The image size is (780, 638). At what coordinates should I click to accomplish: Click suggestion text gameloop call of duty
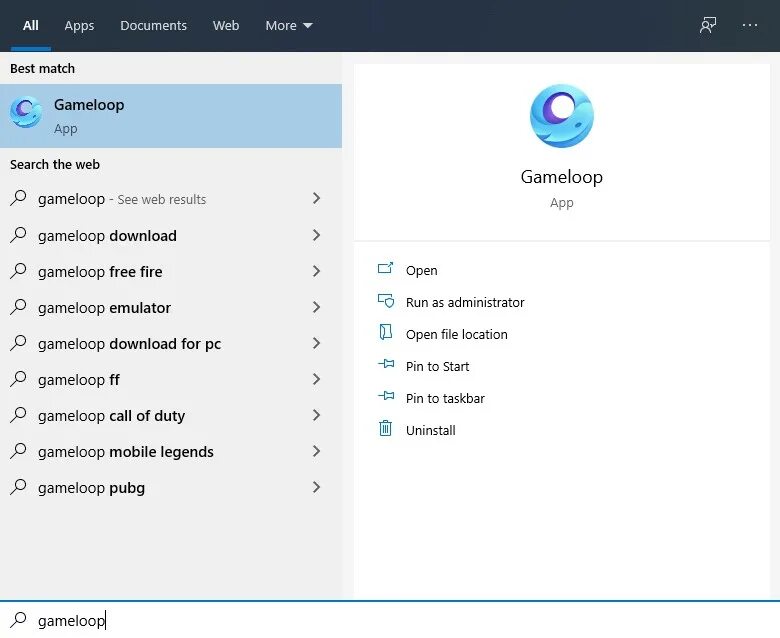(111, 416)
